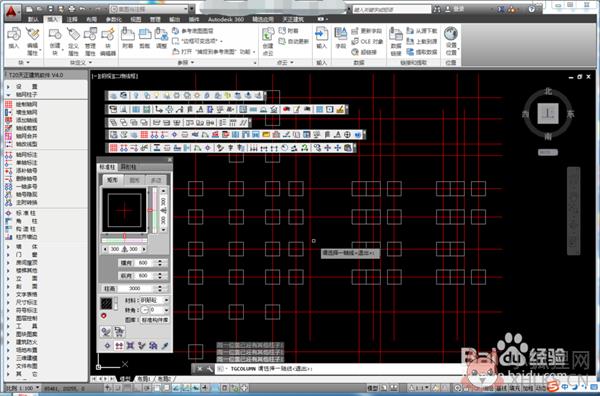600x396 pixels.
Task: Click the hatch pattern swatch in column dialog
Action: tap(106, 303)
